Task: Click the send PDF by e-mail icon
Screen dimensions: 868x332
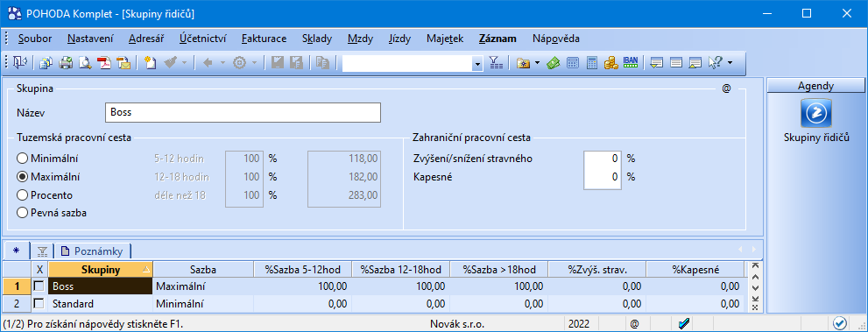Action: 123,63
